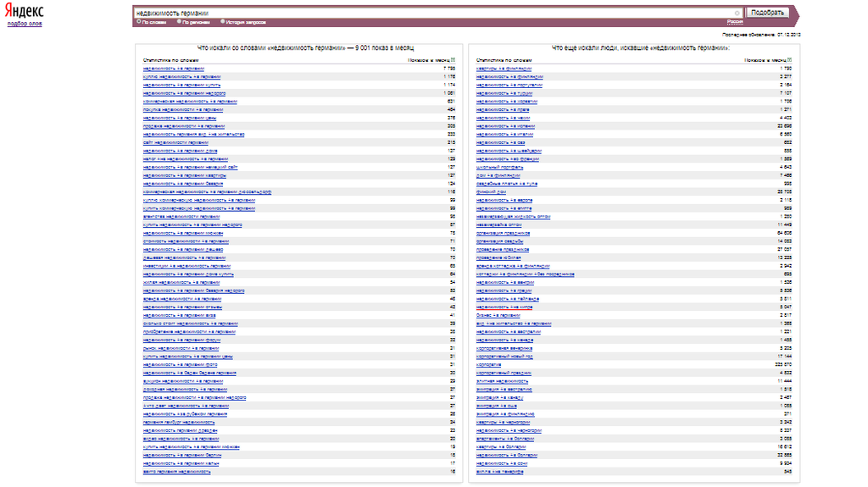Open 'эмиграция +в сша' link
Image resolution: width=868 pixels, height=487 pixels.
497,406
